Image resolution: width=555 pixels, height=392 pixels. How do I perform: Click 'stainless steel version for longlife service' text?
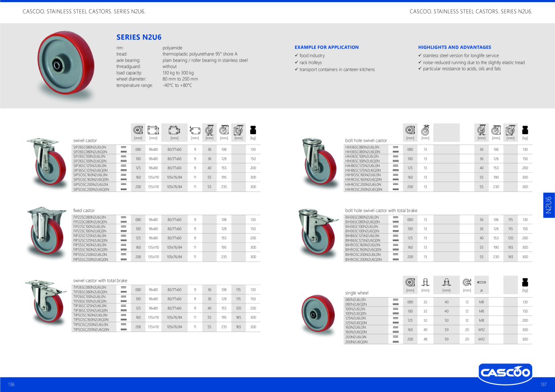(x=461, y=55)
